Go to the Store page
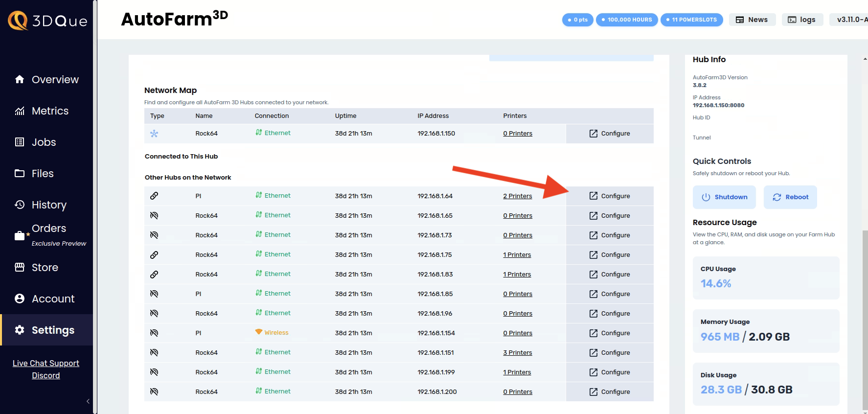868x414 pixels. [46, 267]
